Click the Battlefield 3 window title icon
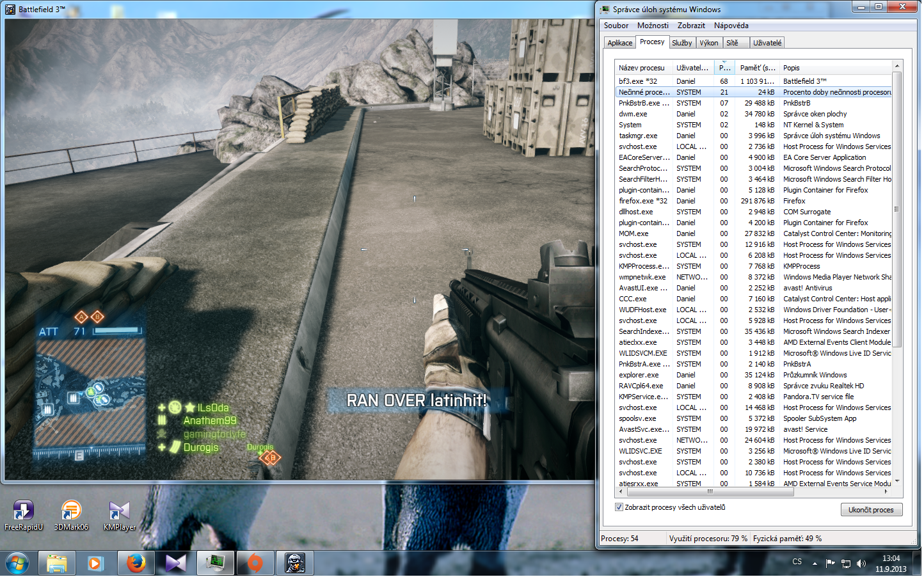 pos(10,10)
